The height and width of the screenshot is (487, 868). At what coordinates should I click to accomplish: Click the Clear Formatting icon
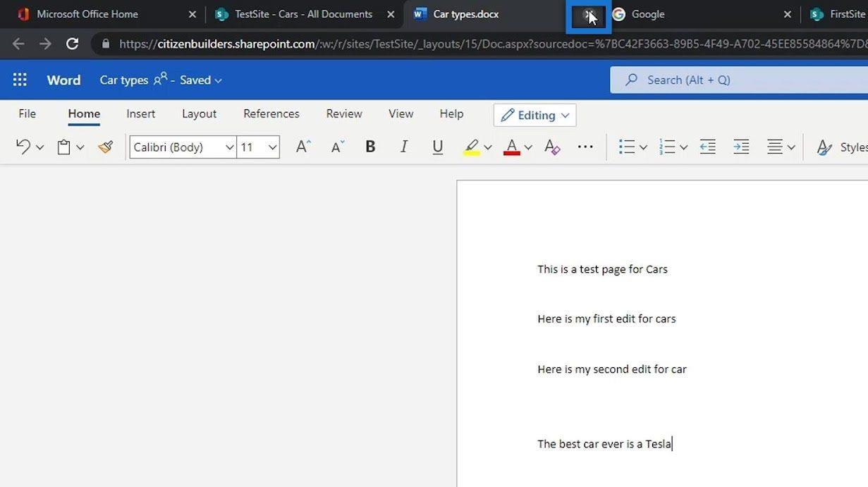[552, 147]
